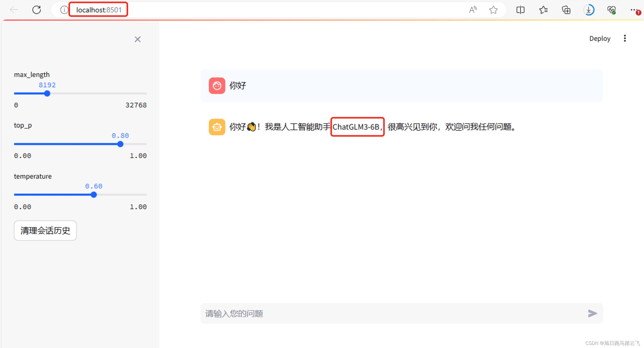Screen dimensions: 644x348
Task: Open the browser Downloads icon
Action: click(x=589, y=10)
